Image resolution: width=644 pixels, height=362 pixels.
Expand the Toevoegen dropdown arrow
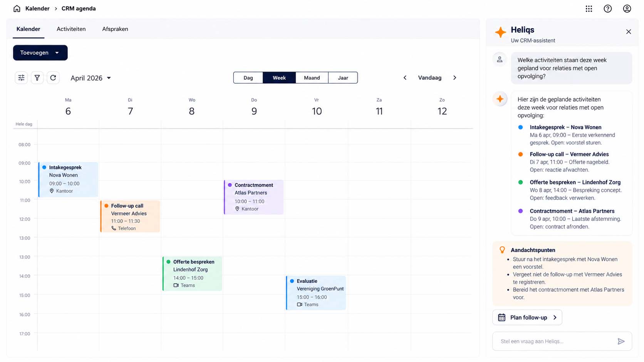pos(57,53)
